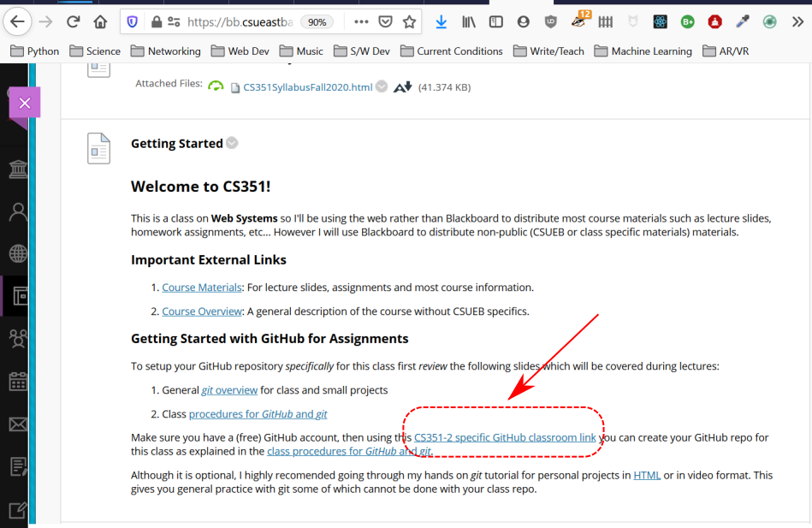Open the Course Materials link
Image resolution: width=812 pixels, height=528 pixels.
201,288
